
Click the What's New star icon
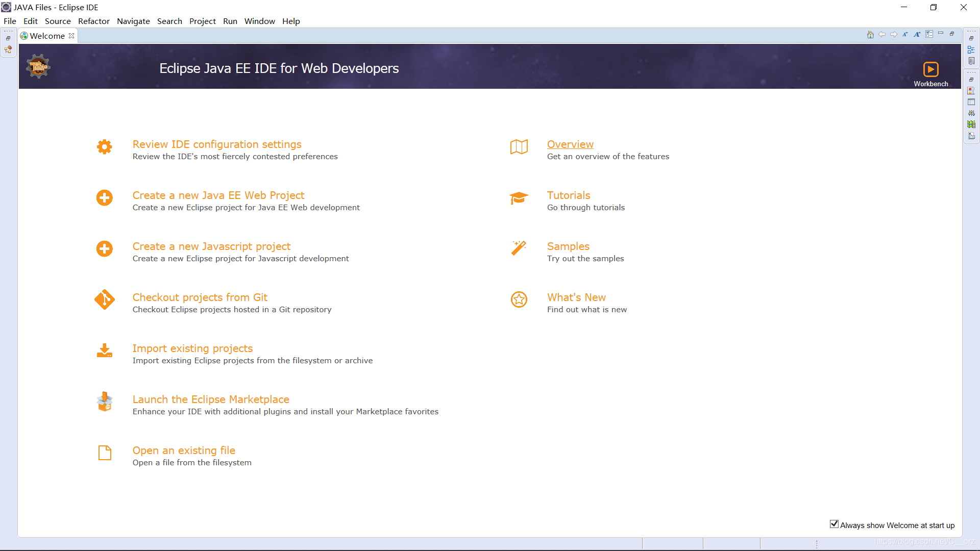coord(519,300)
